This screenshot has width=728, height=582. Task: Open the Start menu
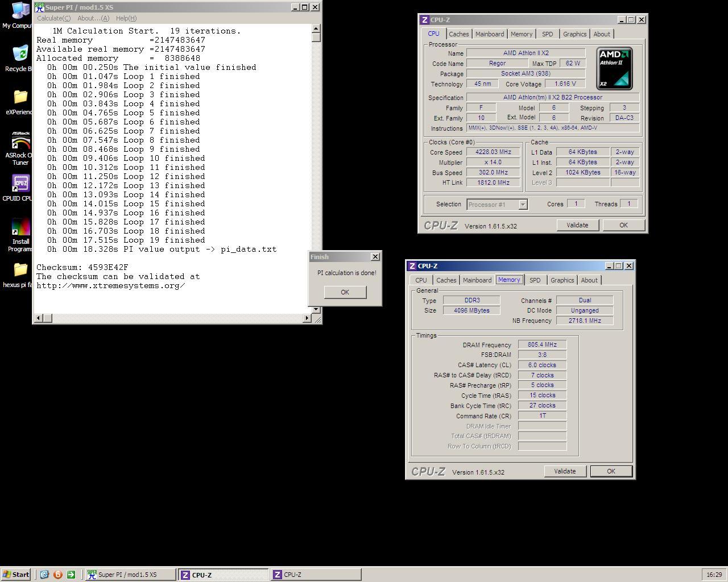[x=16, y=575]
